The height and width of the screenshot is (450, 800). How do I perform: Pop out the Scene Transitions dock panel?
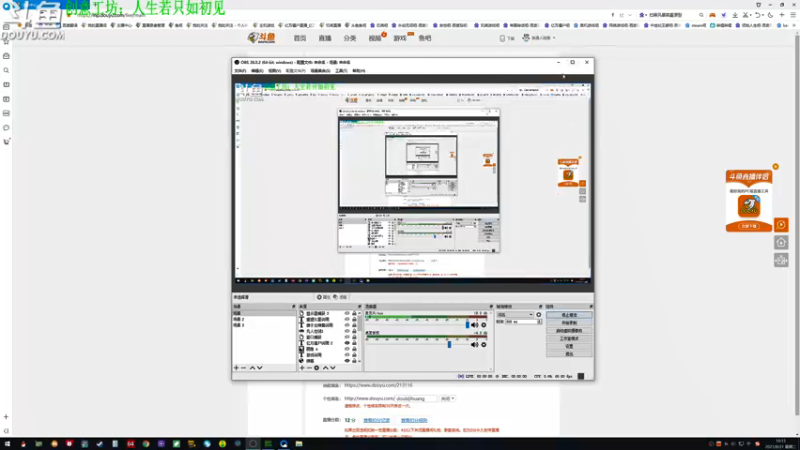point(541,307)
